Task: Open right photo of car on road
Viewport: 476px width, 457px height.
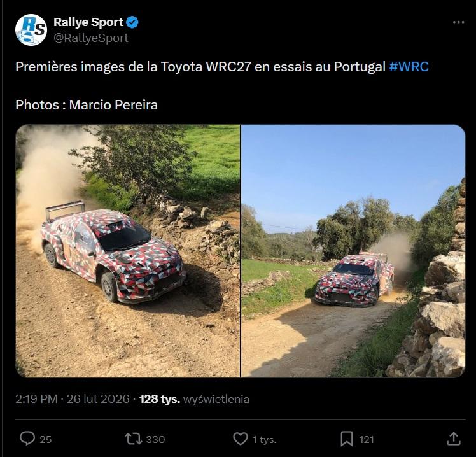Action: [353, 251]
